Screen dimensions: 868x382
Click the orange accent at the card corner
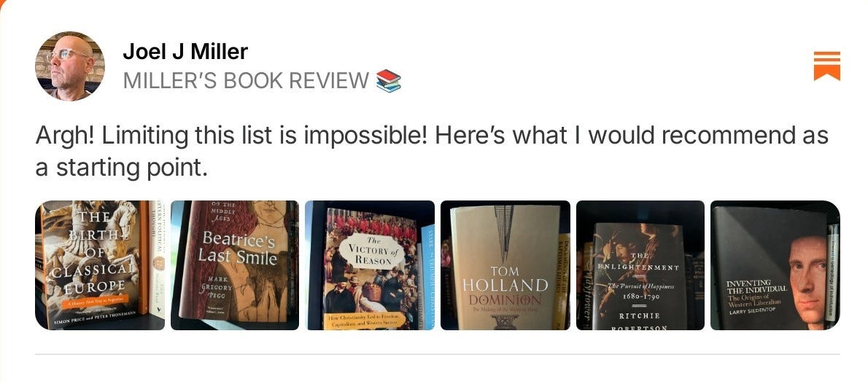pos(3,4)
